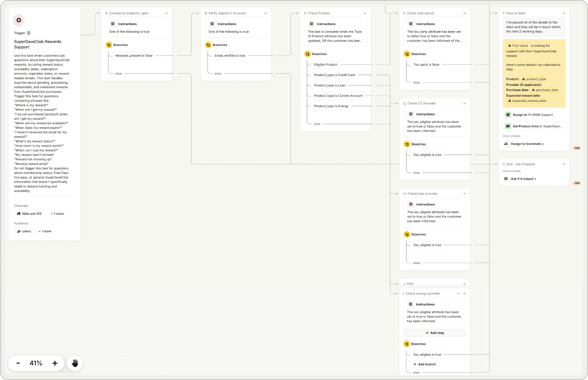Select the 'Email_verified is true' branch condition
Image resolution: width=588 pixels, height=380 pixels.
(230, 55)
